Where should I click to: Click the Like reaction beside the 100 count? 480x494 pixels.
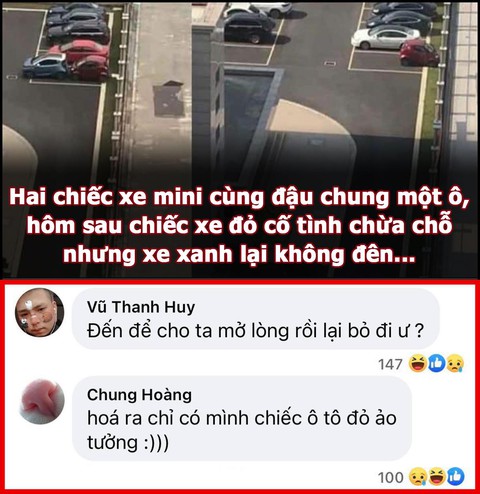pyautogui.click(x=455, y=477)
